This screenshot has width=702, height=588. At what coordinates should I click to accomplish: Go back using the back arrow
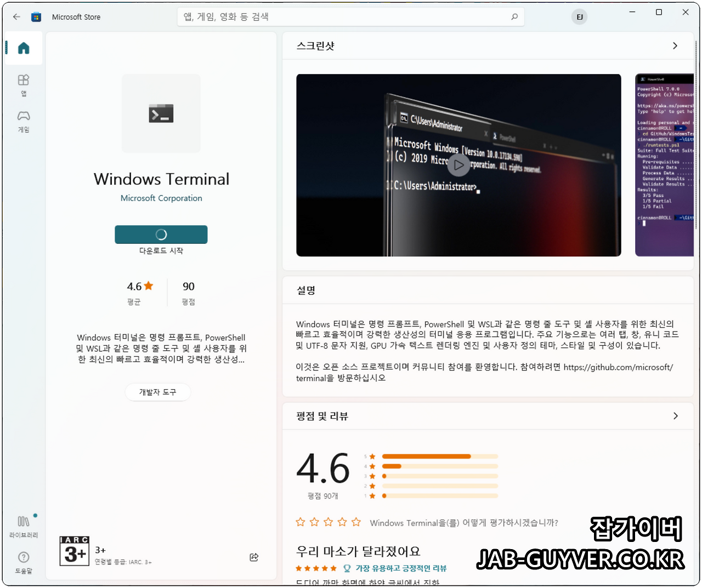pyautogui.click(x=16, y=16)
